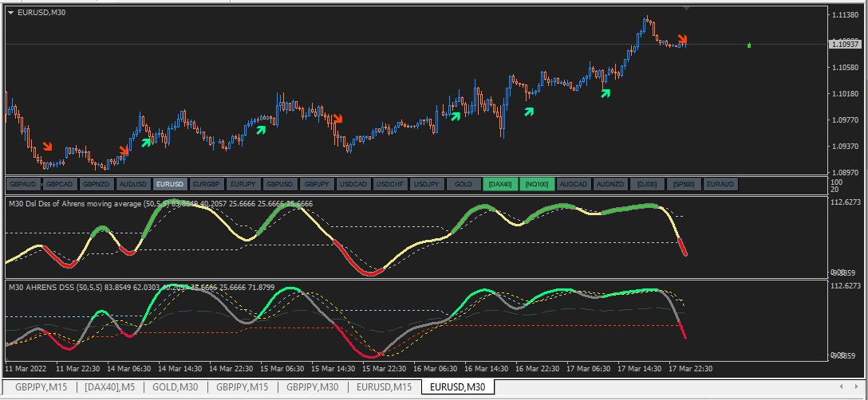Click the chart shift triangle marker at top
Image resolution: width=868 pixels, height=400 pixels.
coord(687,8)
